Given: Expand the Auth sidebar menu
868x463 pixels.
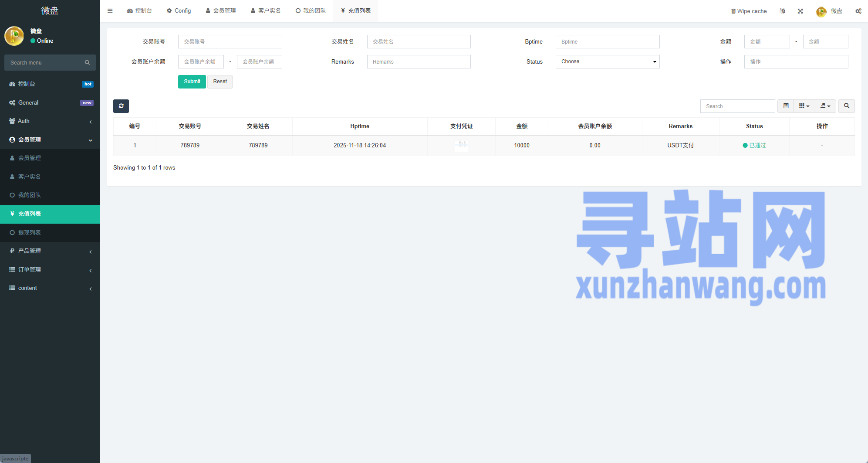Looking at the screenshot, I should (50, 121).
